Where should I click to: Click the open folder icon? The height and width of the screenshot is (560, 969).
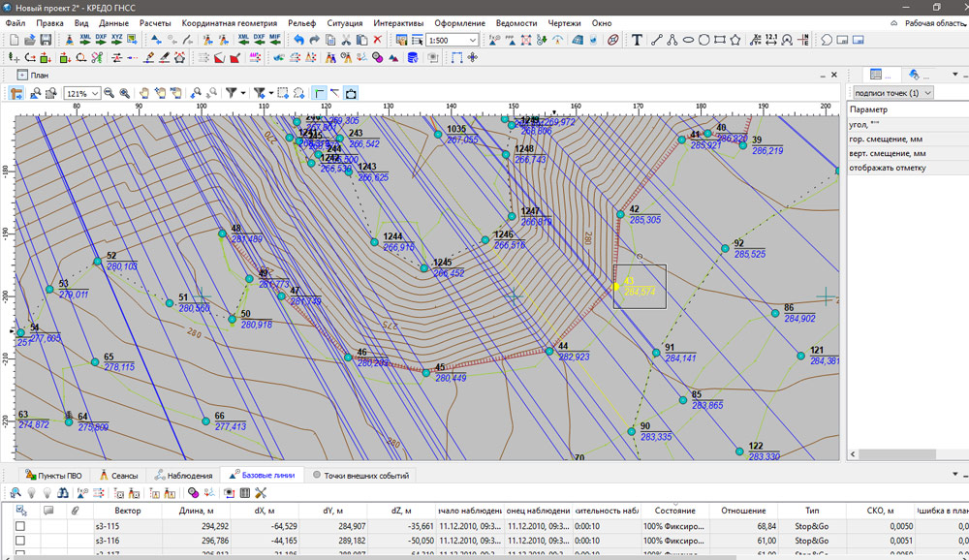pyautogui.click(x=30, y=40)
